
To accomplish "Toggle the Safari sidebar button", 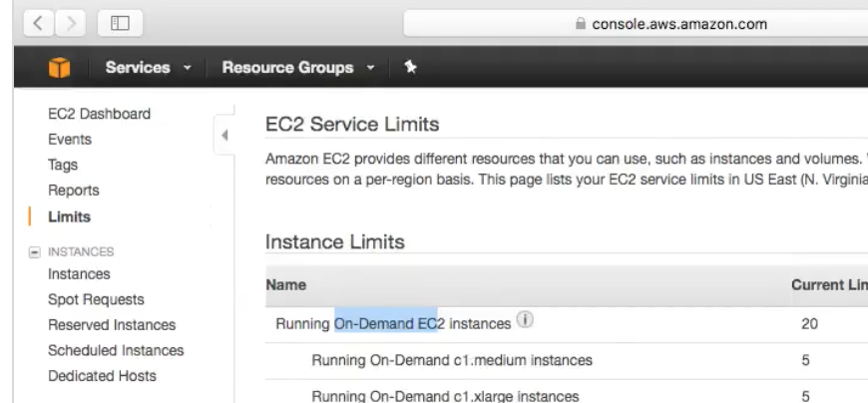I will coord(120,23).
